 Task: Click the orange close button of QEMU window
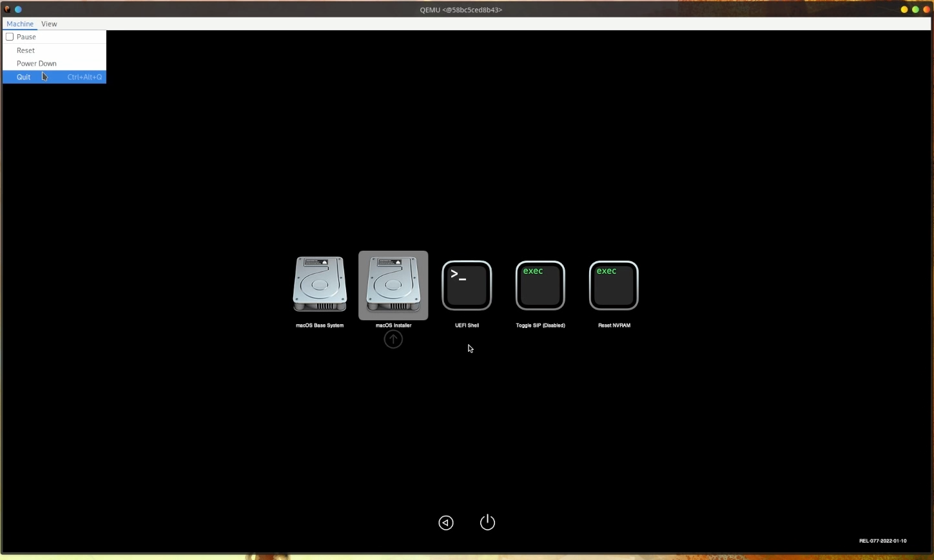pos(926,10)
